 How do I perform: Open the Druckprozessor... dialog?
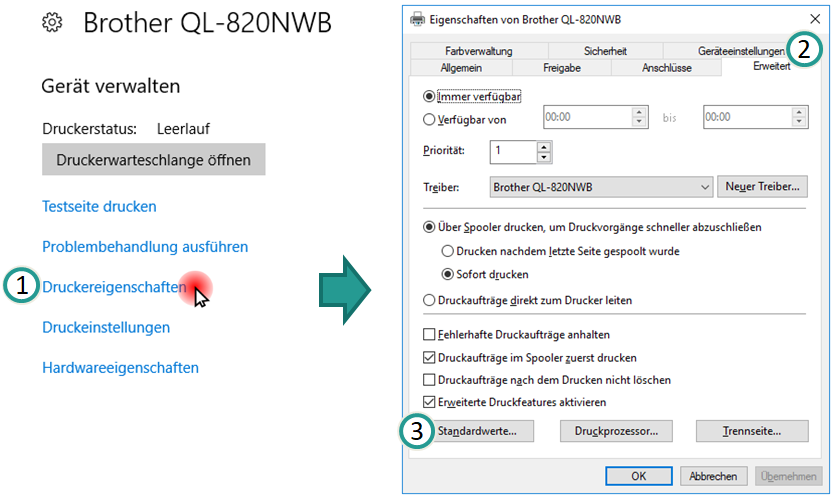[616, 431]
